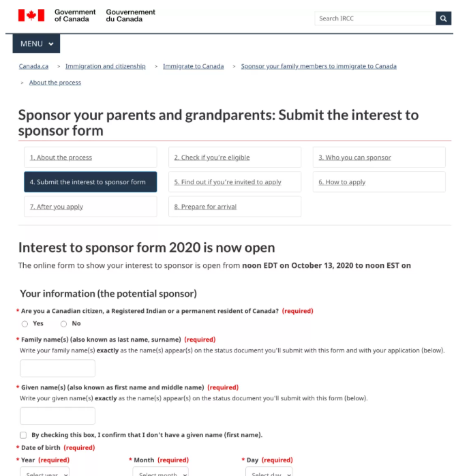Click the Search IRCC text field

point(374,18)
